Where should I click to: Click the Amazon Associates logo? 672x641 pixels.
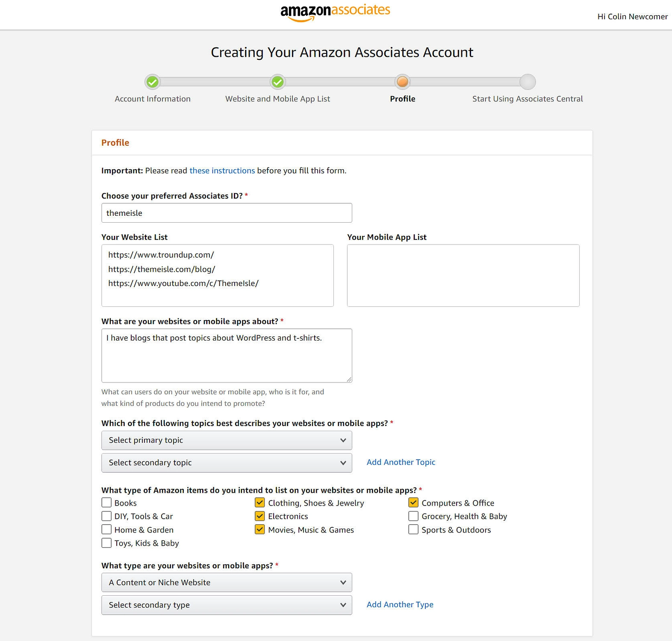click(335, 12)
